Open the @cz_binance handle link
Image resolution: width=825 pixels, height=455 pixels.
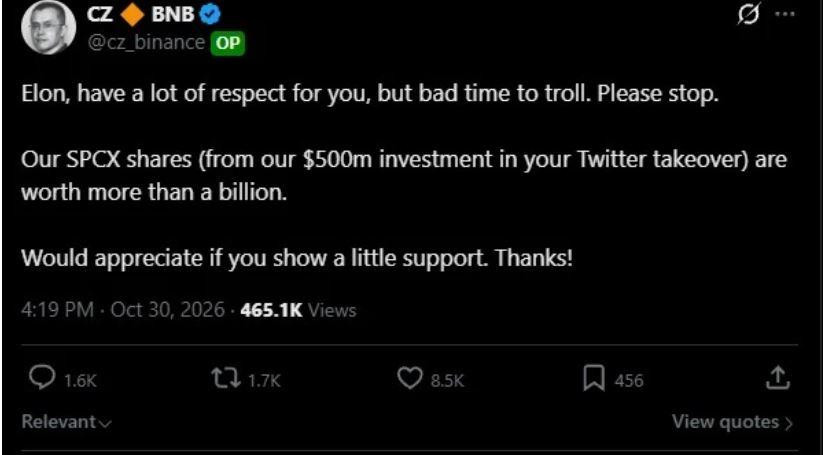pos(145,43)
